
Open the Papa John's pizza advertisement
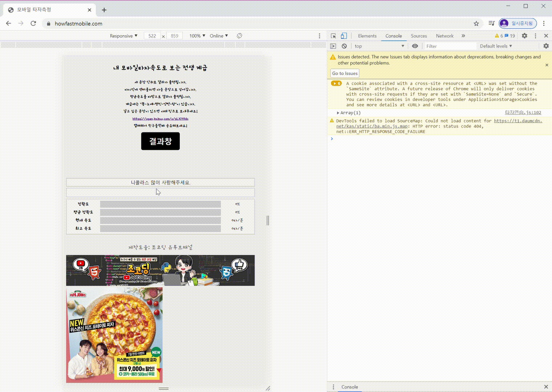click(114, 335)
